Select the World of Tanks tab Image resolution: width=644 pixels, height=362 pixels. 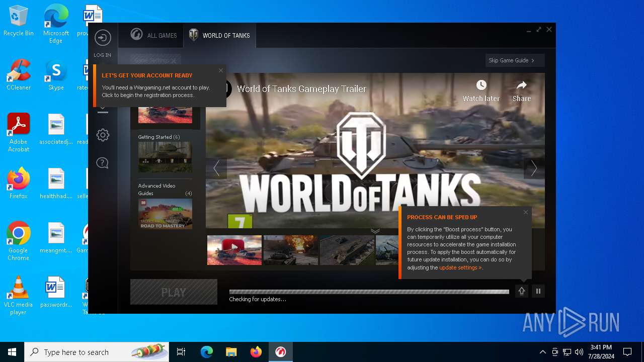pos(219,35)
